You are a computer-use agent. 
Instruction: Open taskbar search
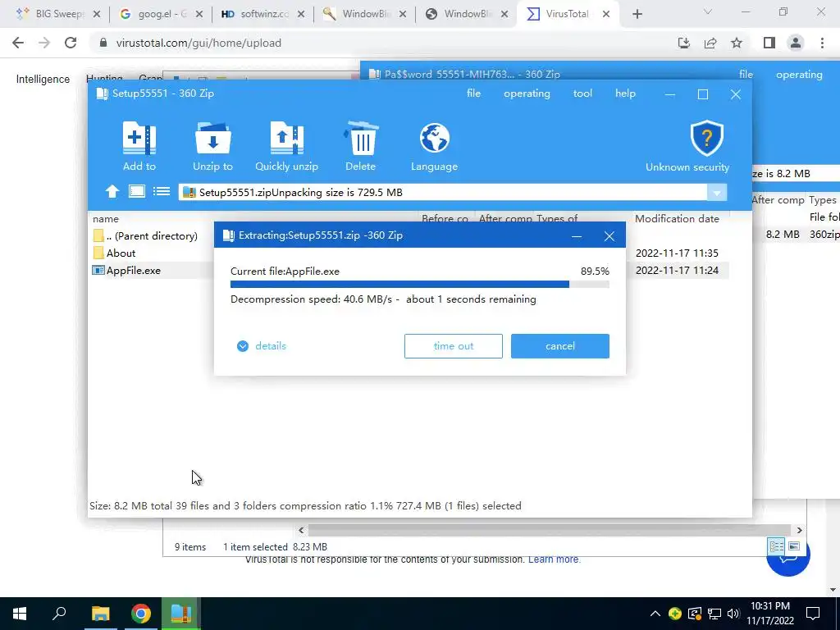point(59,614)
